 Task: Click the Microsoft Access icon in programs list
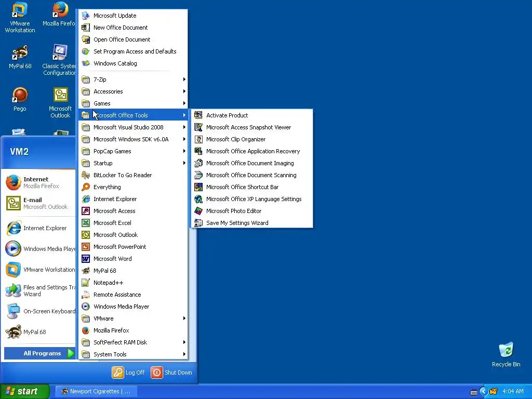point(86,211)
